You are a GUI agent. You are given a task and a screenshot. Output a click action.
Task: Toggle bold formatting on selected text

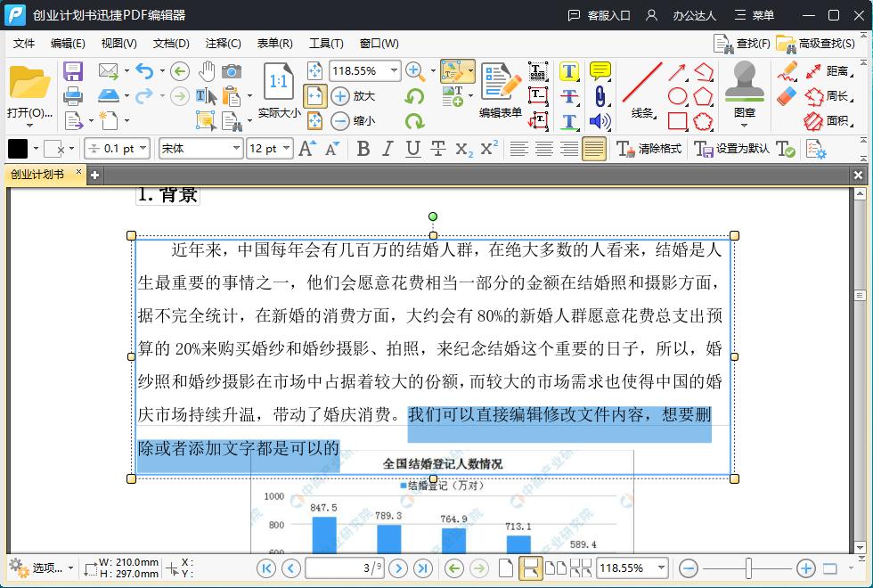pyautogui.click(x=363, y=149)
